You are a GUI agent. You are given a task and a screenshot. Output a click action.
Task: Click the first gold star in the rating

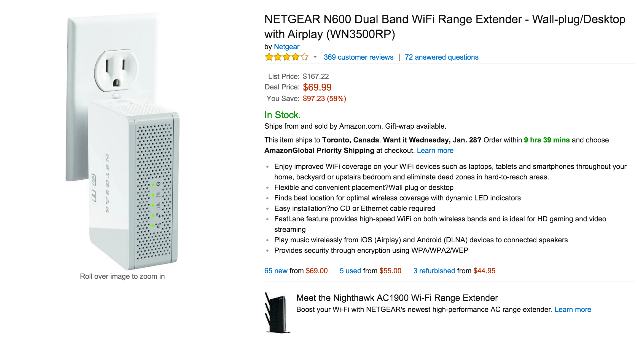coord(269,57)
